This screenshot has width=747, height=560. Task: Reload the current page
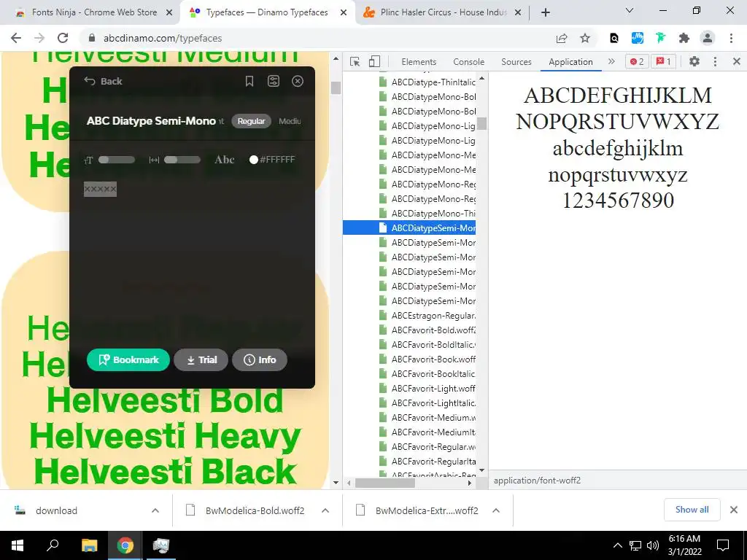coord(63,38)
